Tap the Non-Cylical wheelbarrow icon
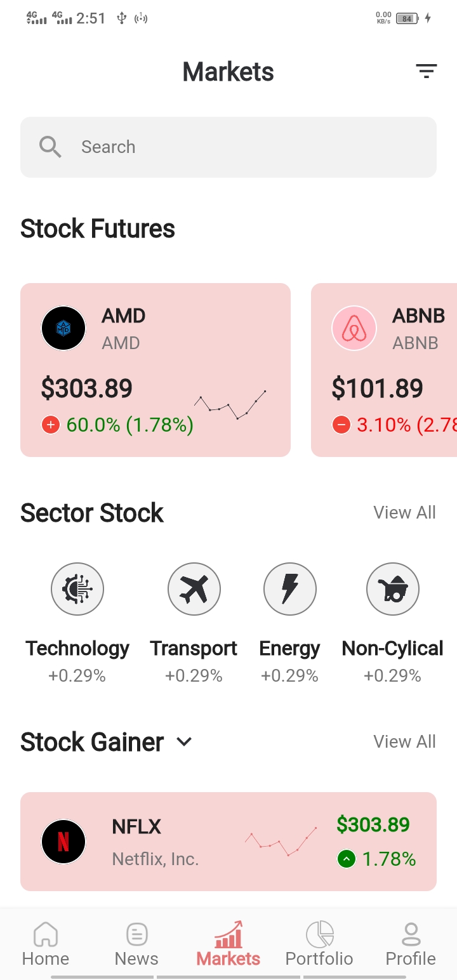This screenshot has height=980, width=457. 393,589
